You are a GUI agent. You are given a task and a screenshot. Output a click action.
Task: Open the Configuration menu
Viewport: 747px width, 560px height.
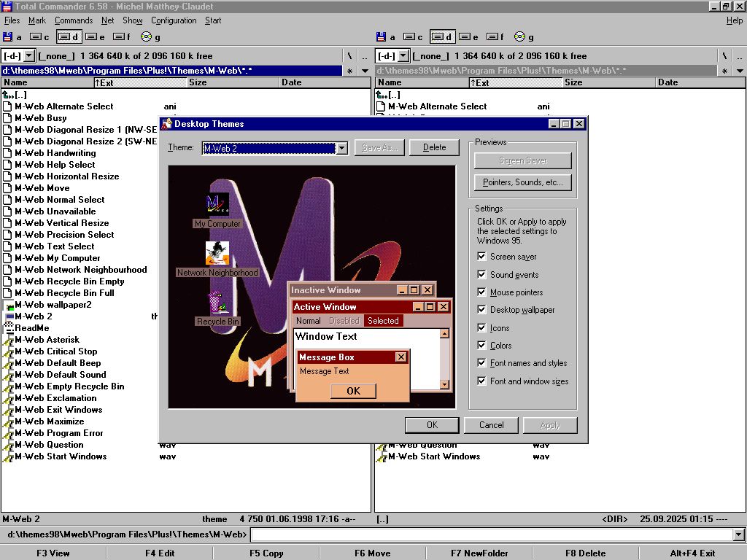pyautogui.click(x=174, y=20)
